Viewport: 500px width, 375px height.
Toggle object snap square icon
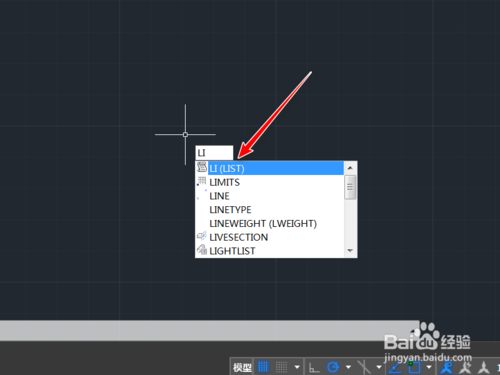[414, 367]
